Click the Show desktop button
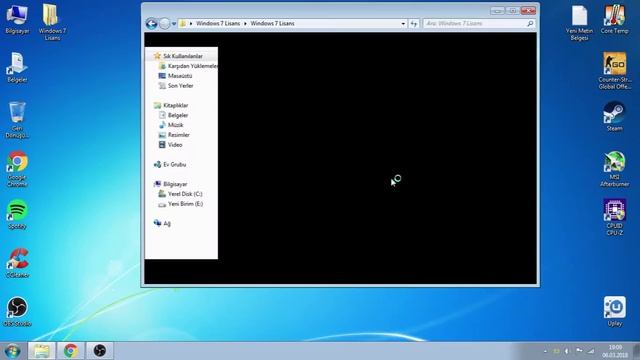Image resolution: width=640 pixels, height=360 pixels. coord(636,351)
